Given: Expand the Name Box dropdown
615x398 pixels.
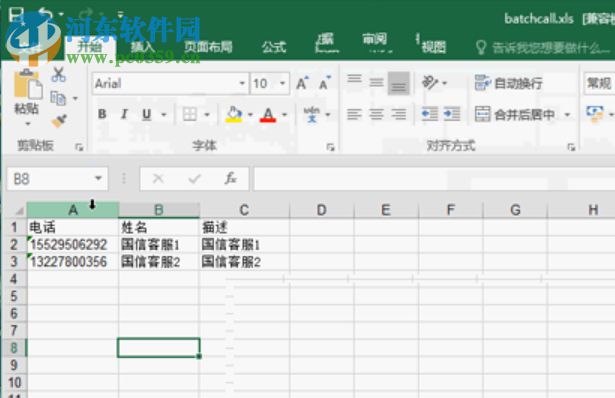Looking at the screenshot, I should pyautogui.click(x=98, y=179).
